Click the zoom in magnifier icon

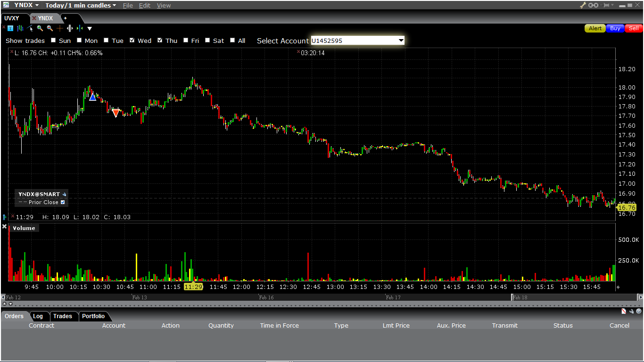tap(40, 28)
